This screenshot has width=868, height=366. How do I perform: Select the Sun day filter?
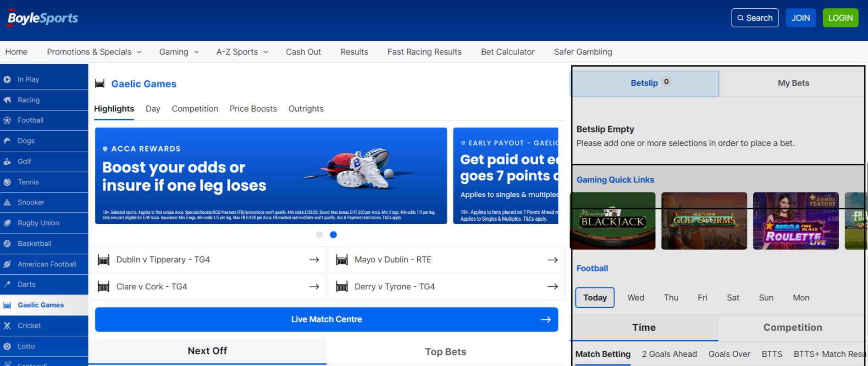coord(766,298)
